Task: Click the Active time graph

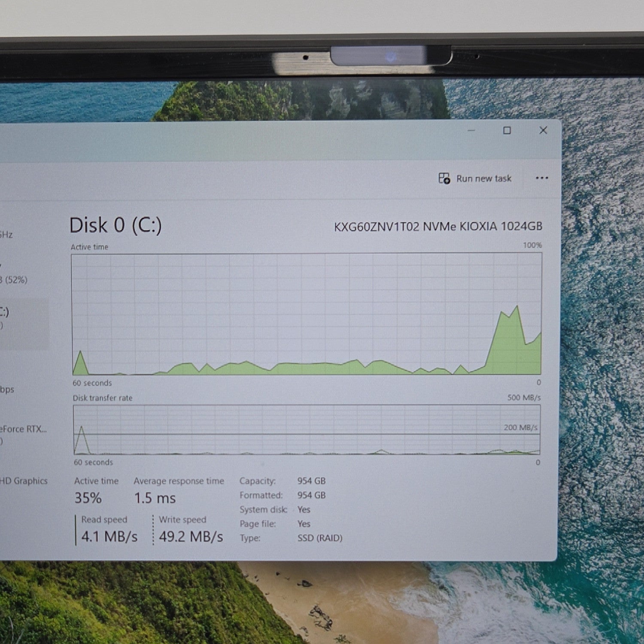Action: pyautogui.click(x=307, y=314)
